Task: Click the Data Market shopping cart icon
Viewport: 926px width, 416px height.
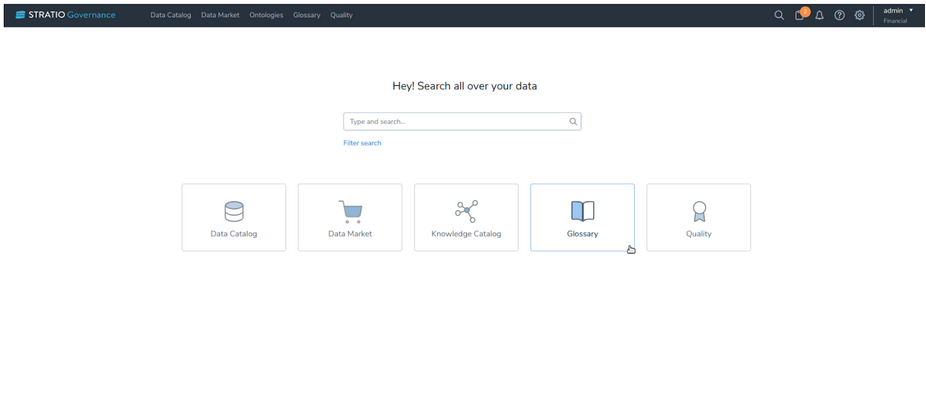Action: pyautogui.click(x=350, y=211)
